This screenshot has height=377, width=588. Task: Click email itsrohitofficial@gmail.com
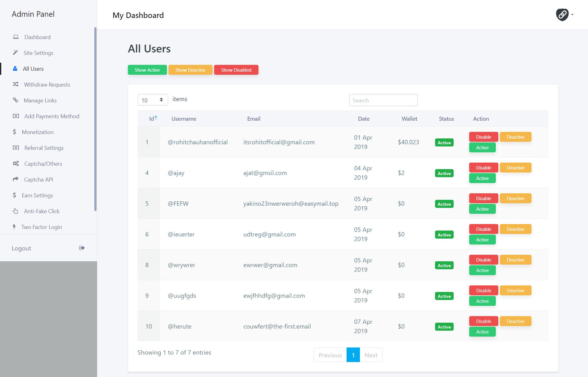[279, 142]
